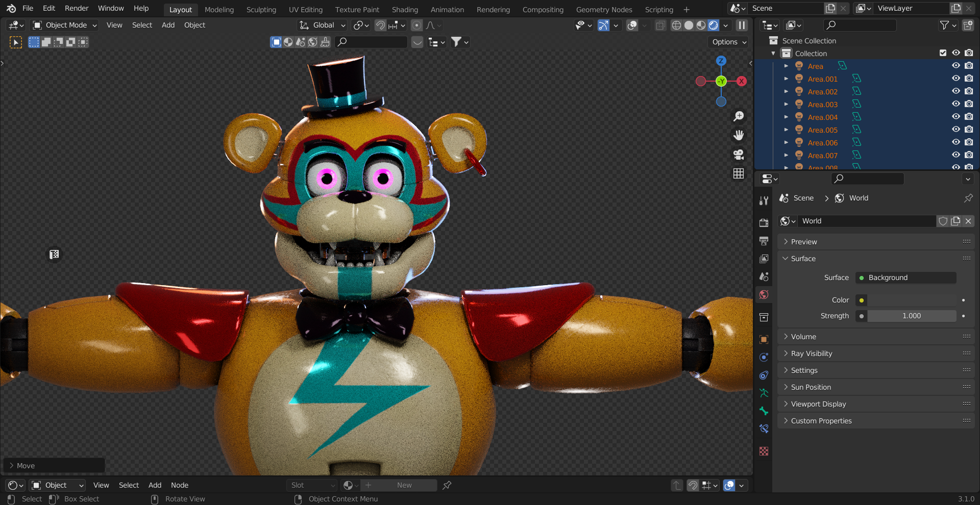Click the Blender logo menu icon
Screen dimensions: 980x505
tap(11, 8)
